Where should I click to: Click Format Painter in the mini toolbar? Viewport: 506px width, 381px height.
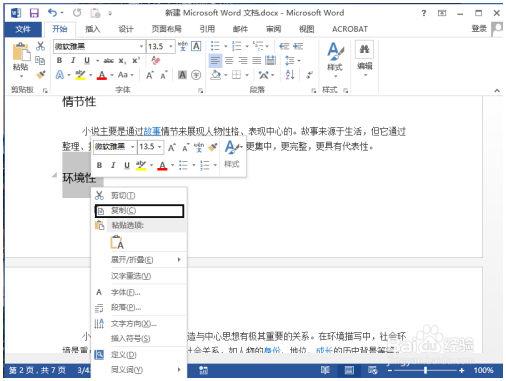tap(213, 147)
